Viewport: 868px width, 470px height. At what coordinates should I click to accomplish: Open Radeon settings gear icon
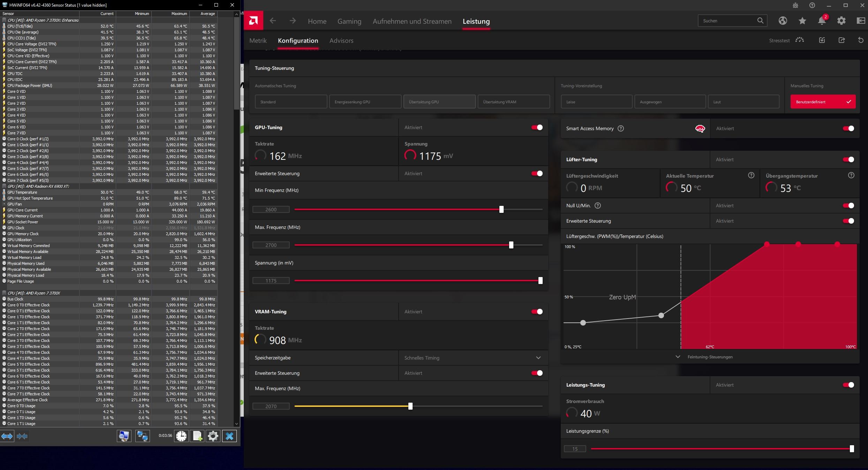coord(841,21)
